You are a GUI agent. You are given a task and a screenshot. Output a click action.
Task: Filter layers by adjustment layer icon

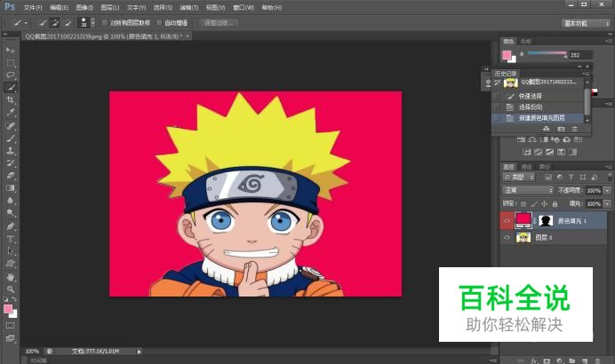(560, 177)
